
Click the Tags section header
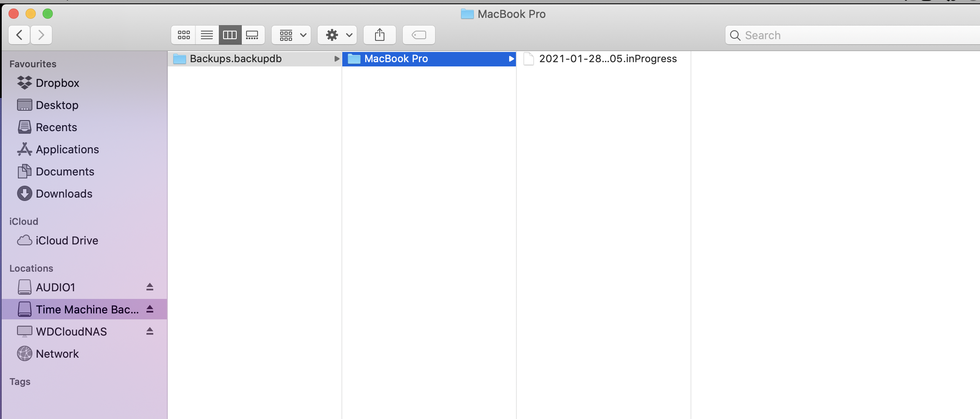pos(20,382)
